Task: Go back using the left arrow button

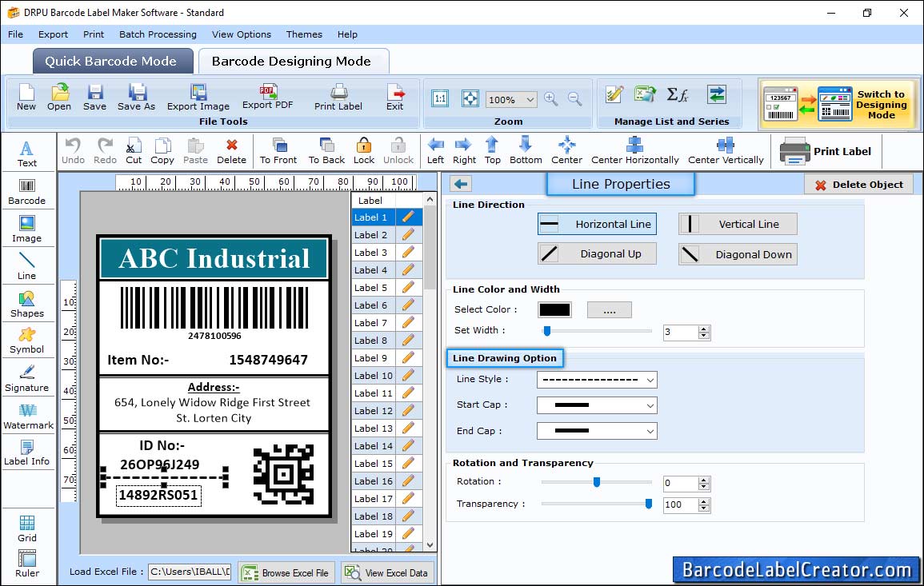Action: [x=461, y=185]
